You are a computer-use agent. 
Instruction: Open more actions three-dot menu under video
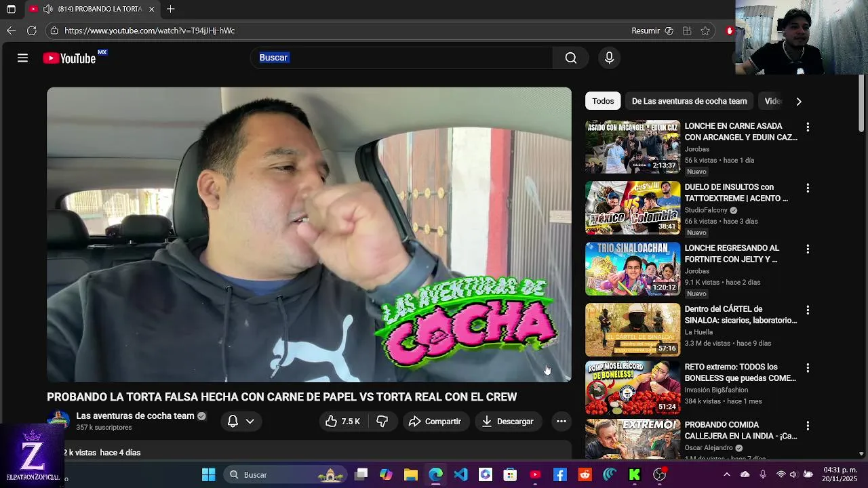(561, 422)
